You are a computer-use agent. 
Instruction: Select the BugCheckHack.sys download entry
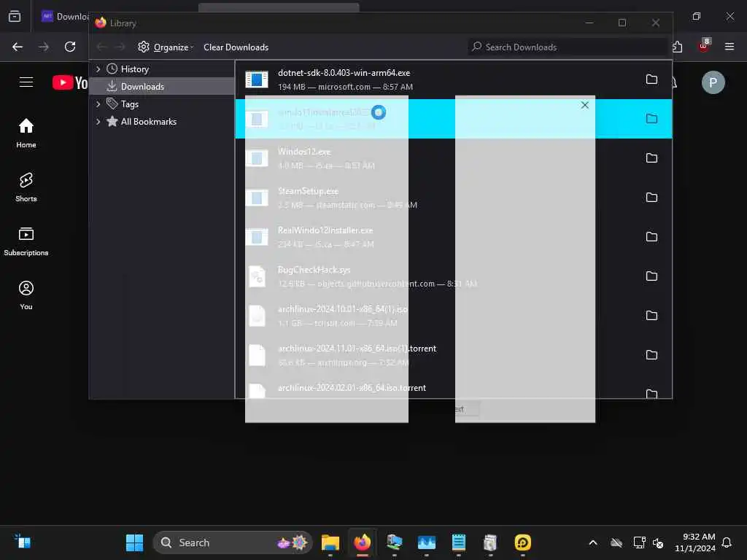point(454,276)
